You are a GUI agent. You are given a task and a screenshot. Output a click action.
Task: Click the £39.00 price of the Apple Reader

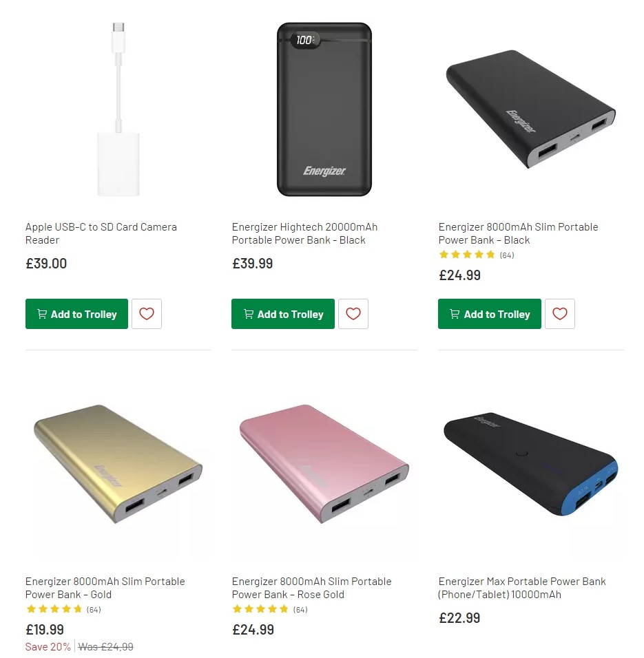tap(45, 264)
